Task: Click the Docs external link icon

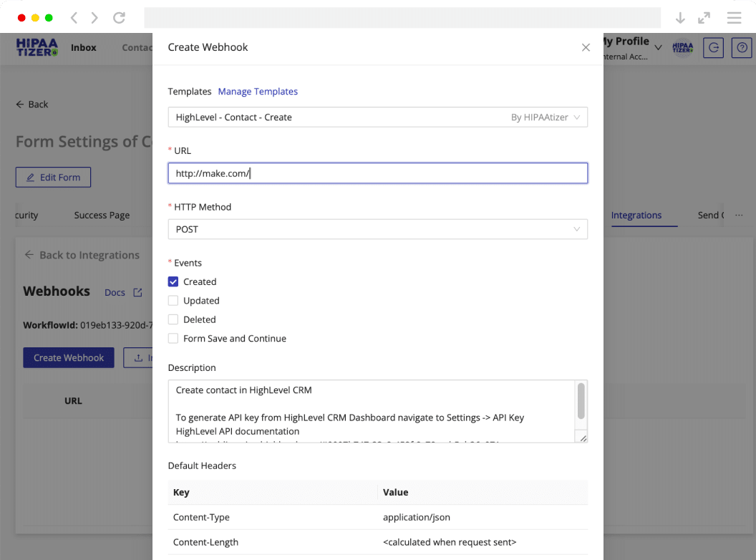Action: click(138, 292)
